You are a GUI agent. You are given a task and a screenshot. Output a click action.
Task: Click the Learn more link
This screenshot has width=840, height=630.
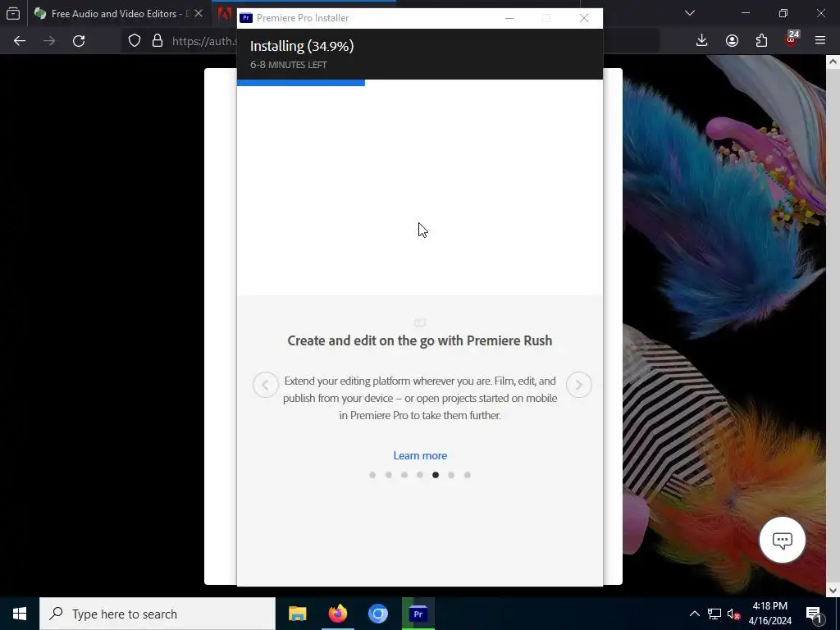point(420,455)
